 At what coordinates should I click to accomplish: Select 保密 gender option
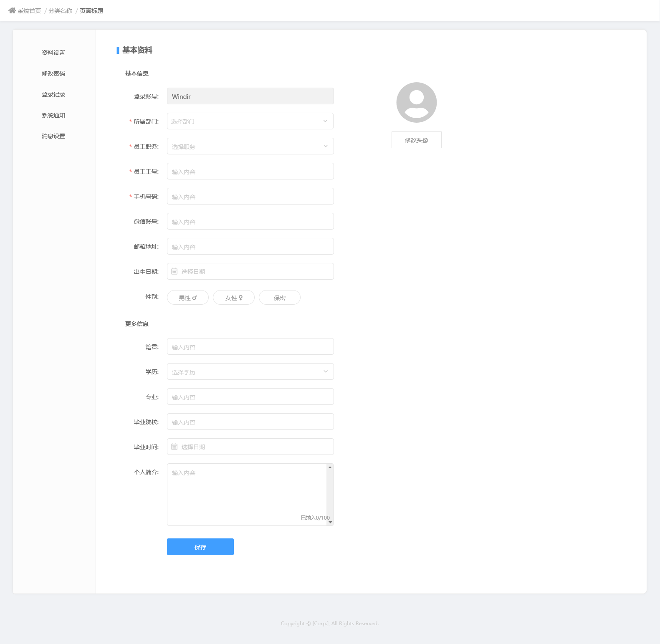click(280, 298)
